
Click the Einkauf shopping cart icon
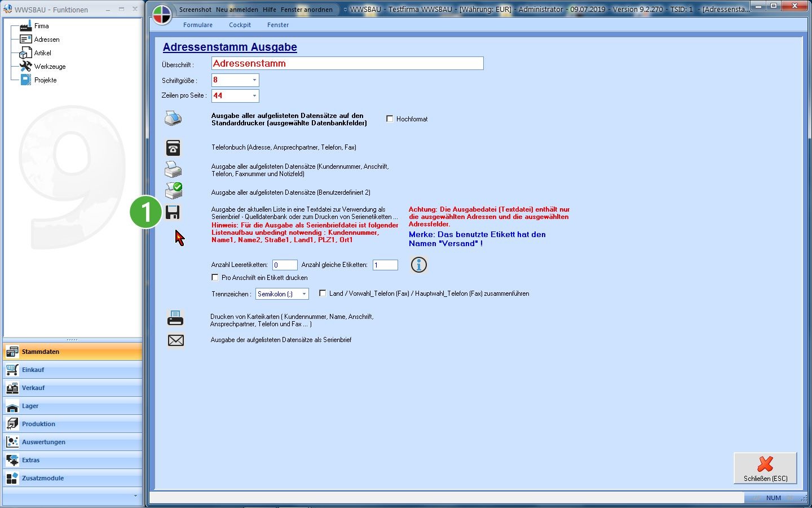(12, 370)
